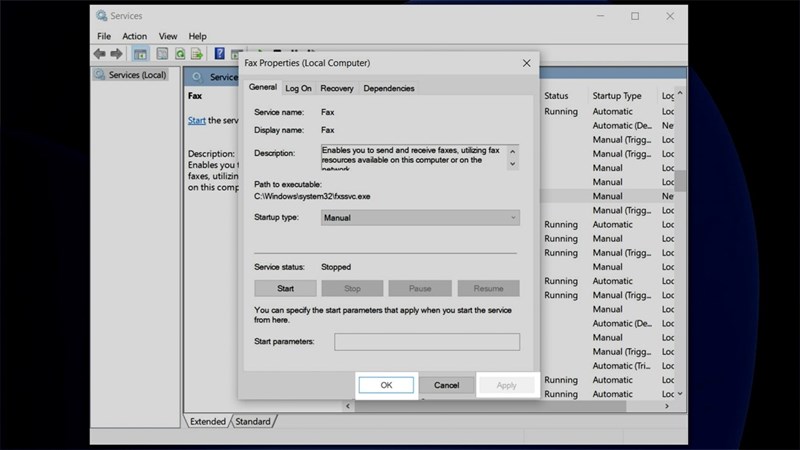Open Help via blue question mark icon

[x=219, y=53]
